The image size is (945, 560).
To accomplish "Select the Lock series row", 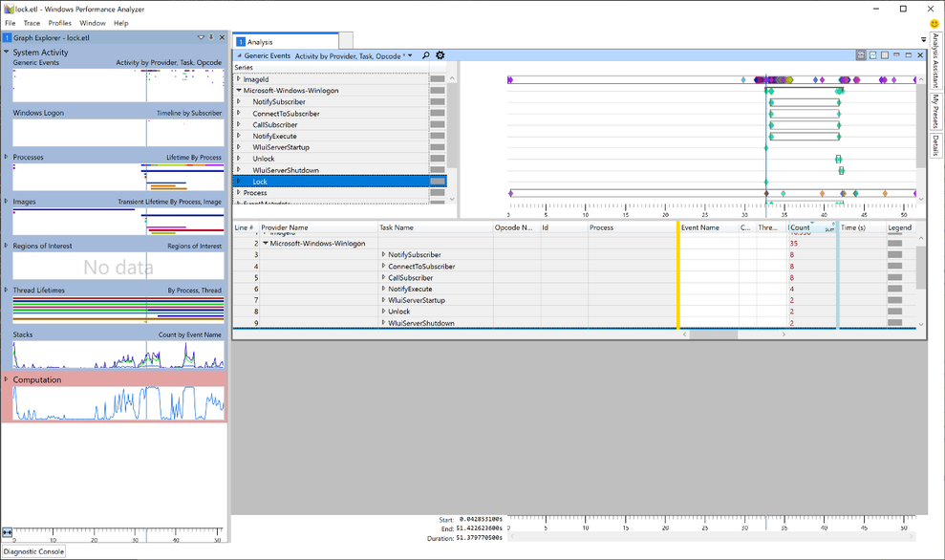I will [x=340, y=182].
